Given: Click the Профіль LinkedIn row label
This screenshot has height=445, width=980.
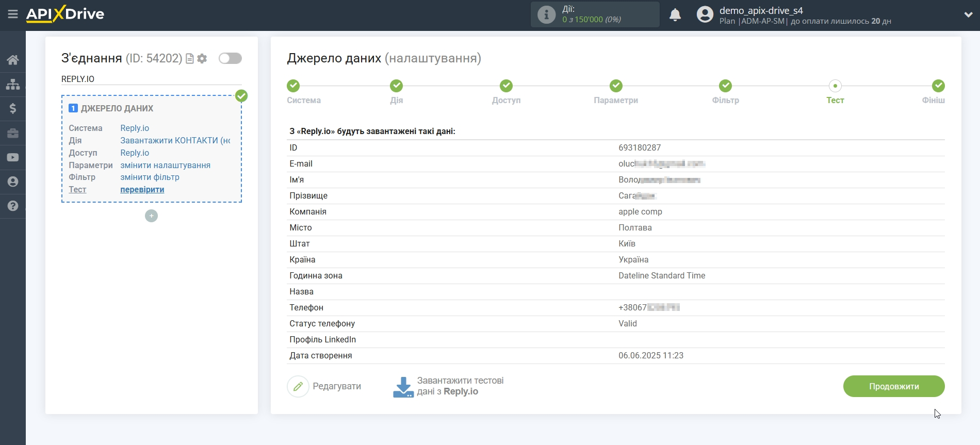Looking at the screenshot, I should (x=322, y=339).
